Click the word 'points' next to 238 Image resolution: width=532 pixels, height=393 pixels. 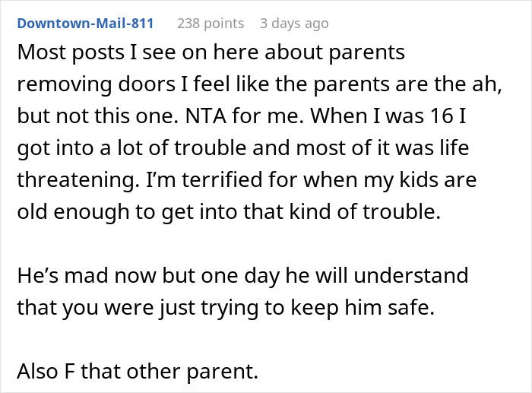[226, 24]
